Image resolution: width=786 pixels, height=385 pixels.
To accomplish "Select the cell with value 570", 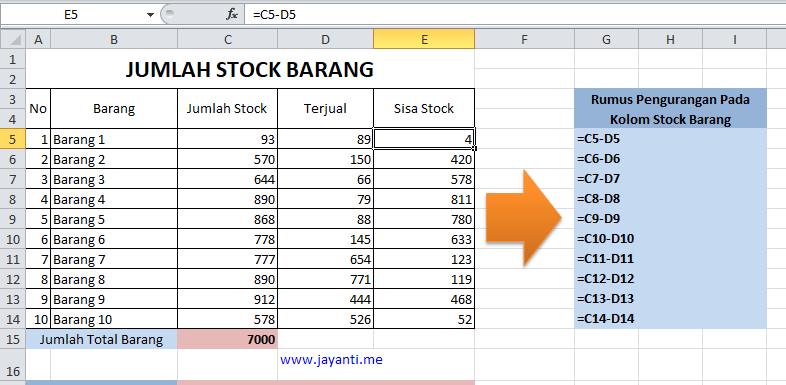I will coord(228,159).
